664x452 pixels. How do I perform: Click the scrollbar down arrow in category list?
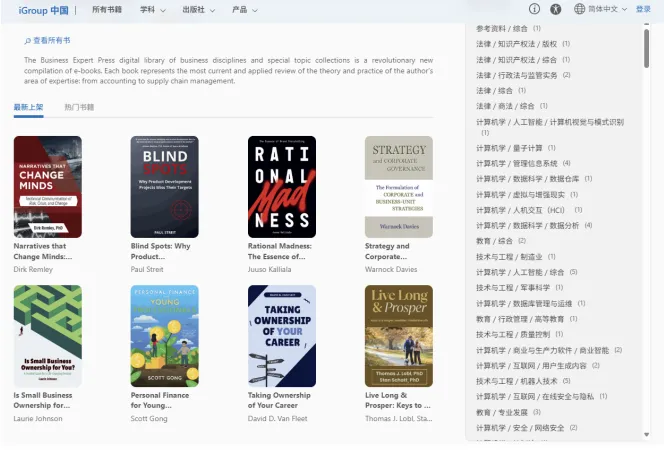646,435
